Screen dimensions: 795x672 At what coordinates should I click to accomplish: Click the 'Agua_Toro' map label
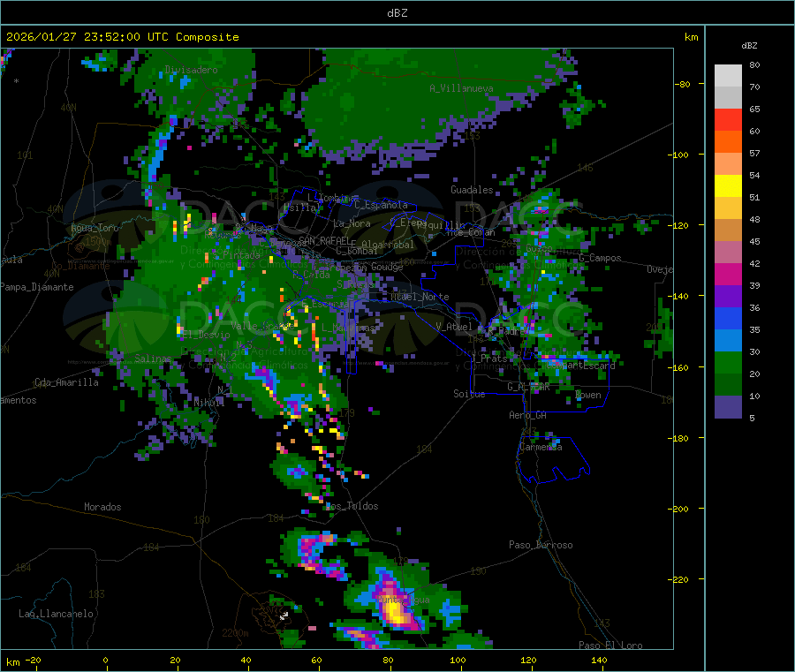click(95, 228)
